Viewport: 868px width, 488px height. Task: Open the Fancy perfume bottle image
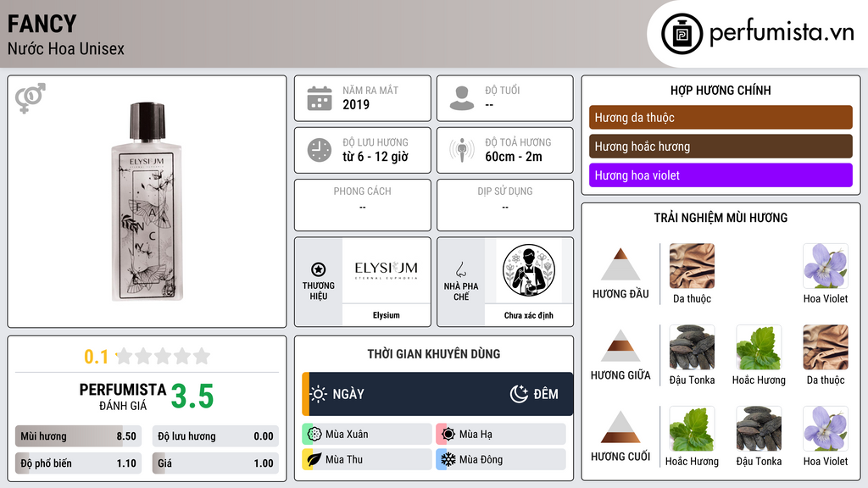coord(147,202)
